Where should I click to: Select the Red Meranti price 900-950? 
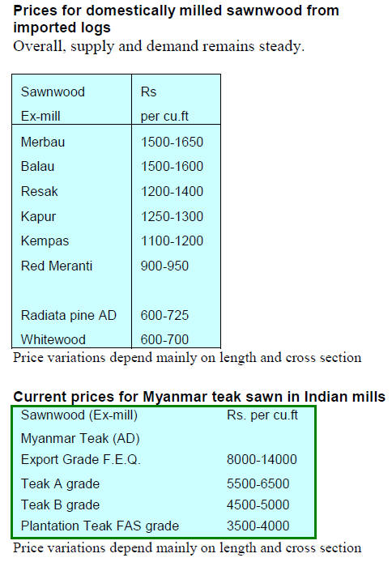164,266
